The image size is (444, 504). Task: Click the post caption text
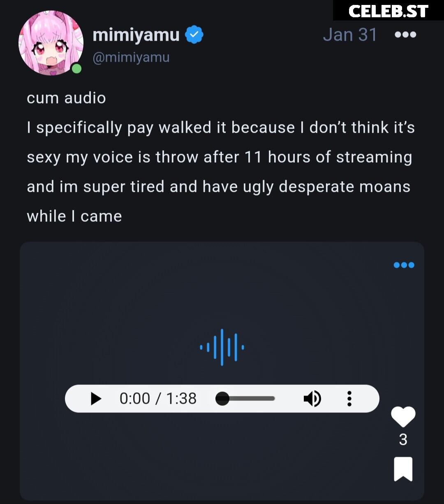click(221, 157)
